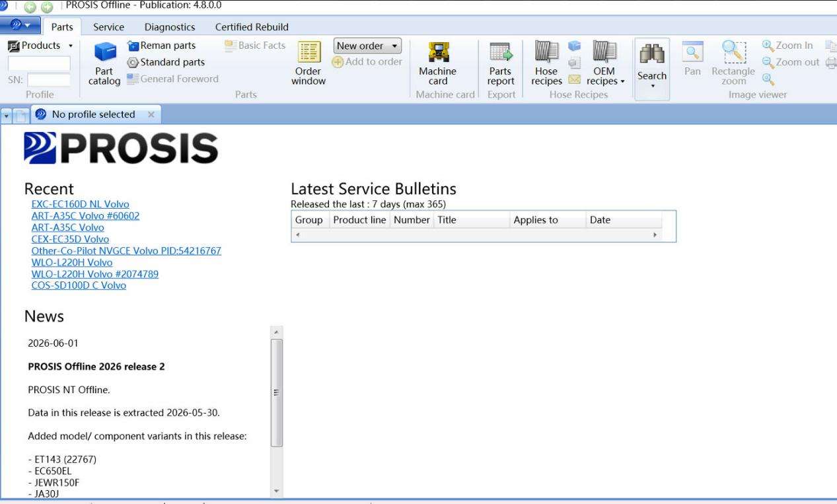Open the New order dropdown
The width and height of the screenshot is (837, 504).
pyautogui.click(x=368, y=46)
